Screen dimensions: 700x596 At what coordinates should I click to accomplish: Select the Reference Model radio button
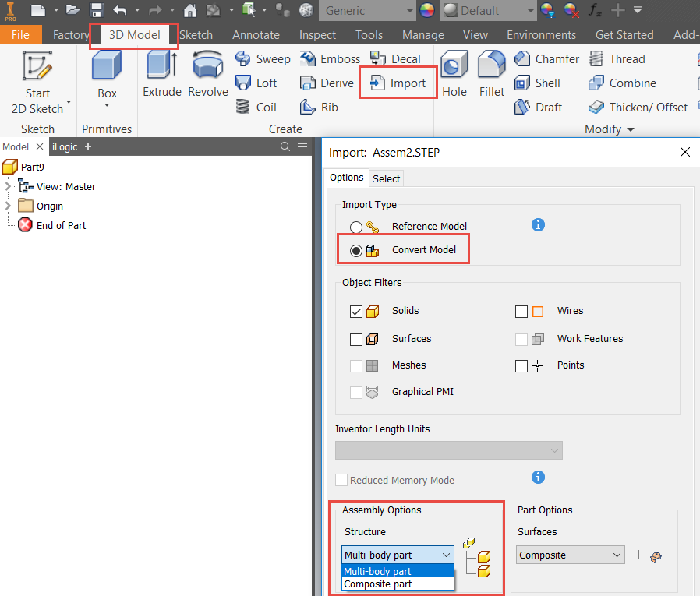pos(355,227)
